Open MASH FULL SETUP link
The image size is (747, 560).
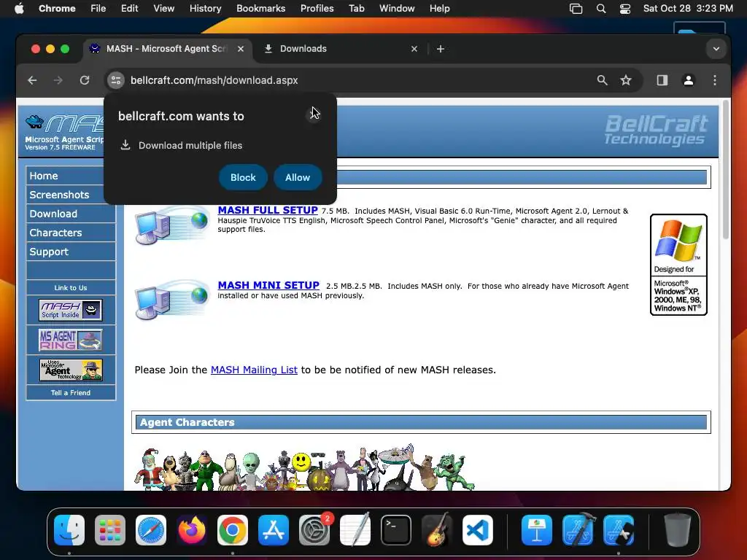click(x=268, y=211)
